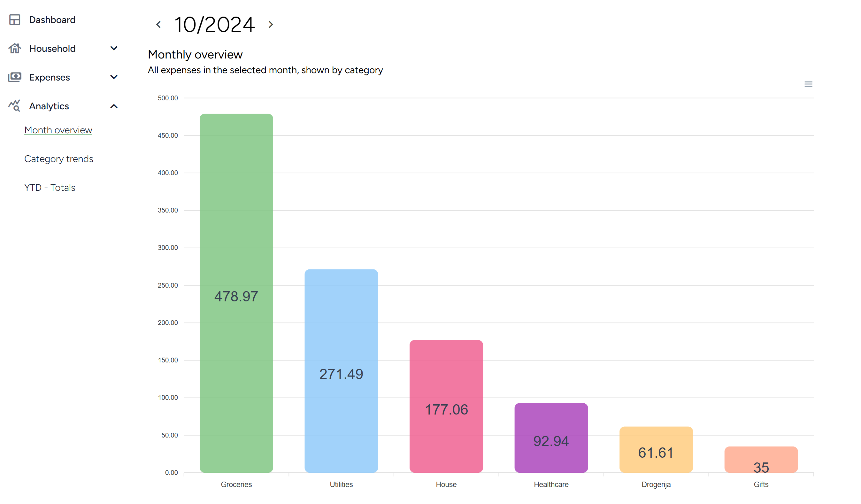Go to the next month

coord(271,25)
